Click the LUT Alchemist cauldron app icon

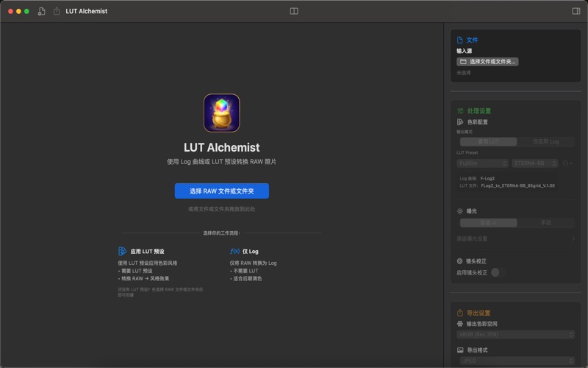222,113
